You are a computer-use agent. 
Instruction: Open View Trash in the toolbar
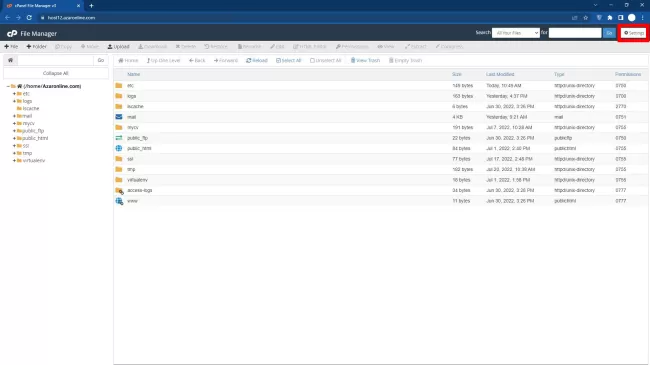365,61
